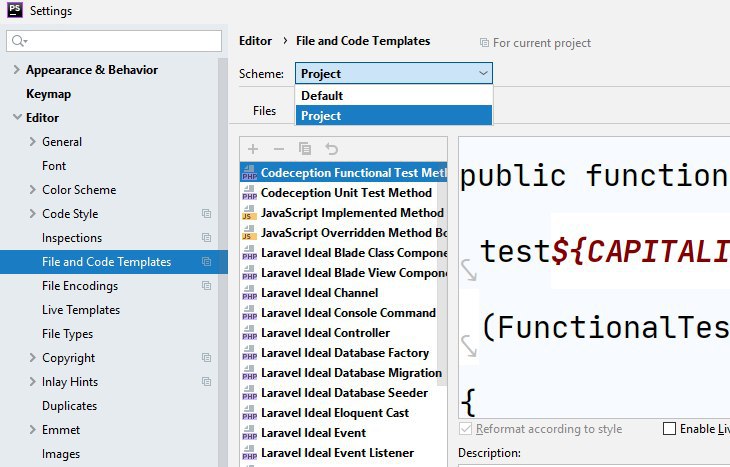Open Images settings
Screen dimensions: 730x467
point(61,453)
